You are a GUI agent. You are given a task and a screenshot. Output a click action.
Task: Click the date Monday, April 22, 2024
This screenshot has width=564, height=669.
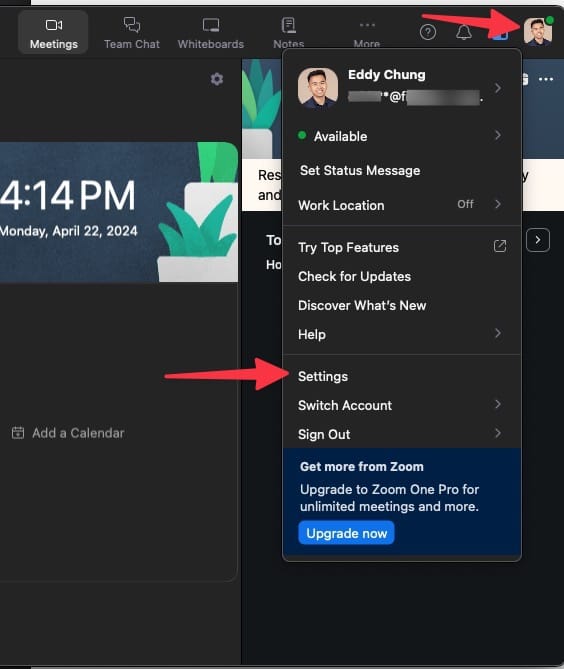pos(68,231)
